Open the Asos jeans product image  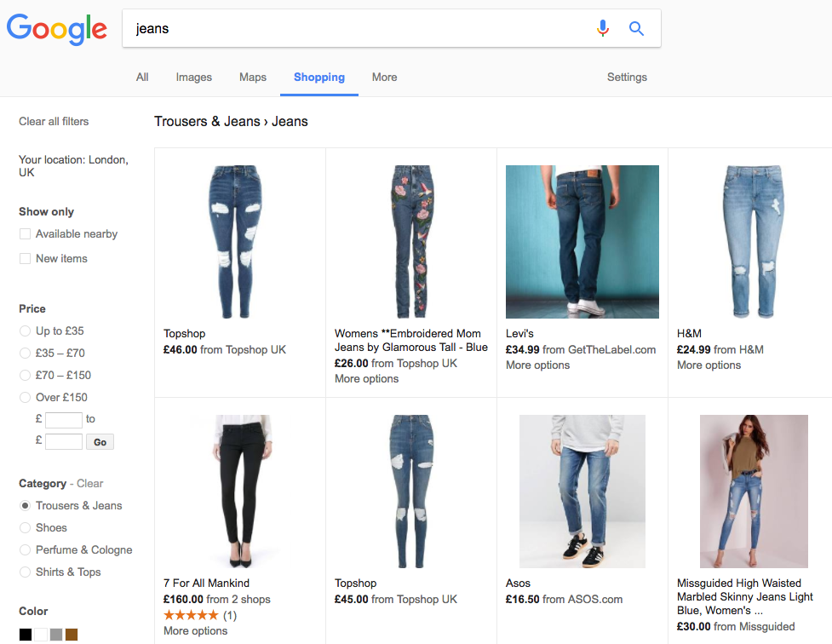pos(582,492)
